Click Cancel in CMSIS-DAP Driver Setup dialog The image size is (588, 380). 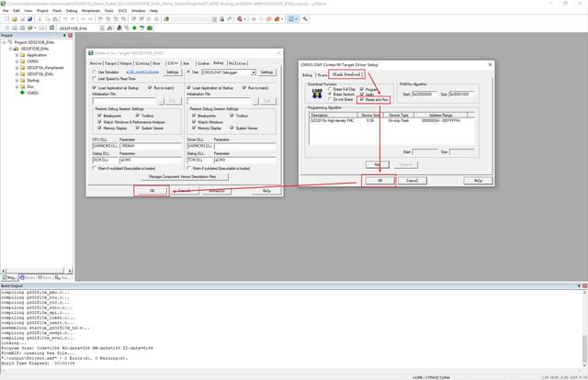[412, 181]
